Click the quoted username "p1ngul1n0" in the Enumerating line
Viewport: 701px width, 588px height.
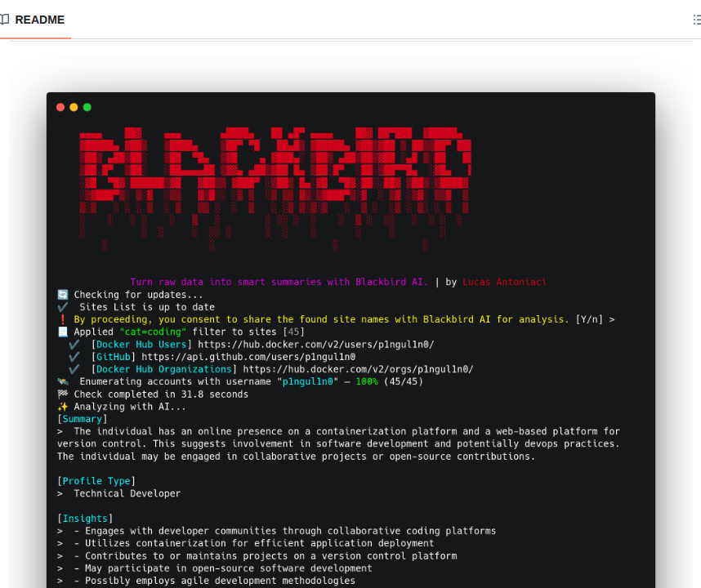point(307,381)
